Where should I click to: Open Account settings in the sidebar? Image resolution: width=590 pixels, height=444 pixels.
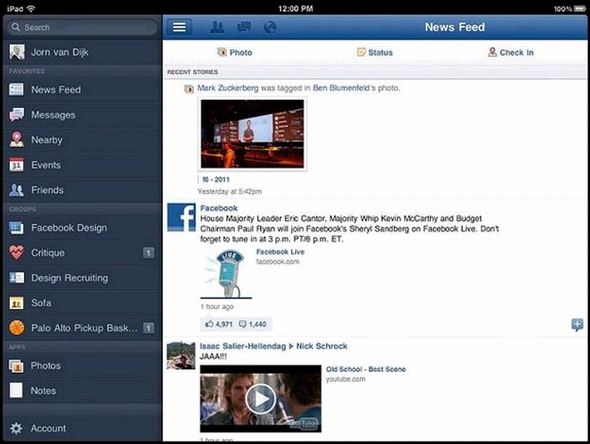pos(82,428)
